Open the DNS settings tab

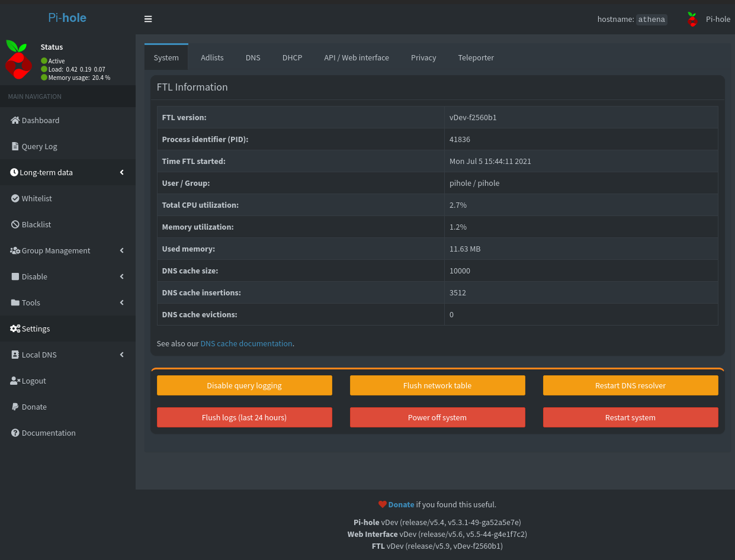click(x=253, y=57)
